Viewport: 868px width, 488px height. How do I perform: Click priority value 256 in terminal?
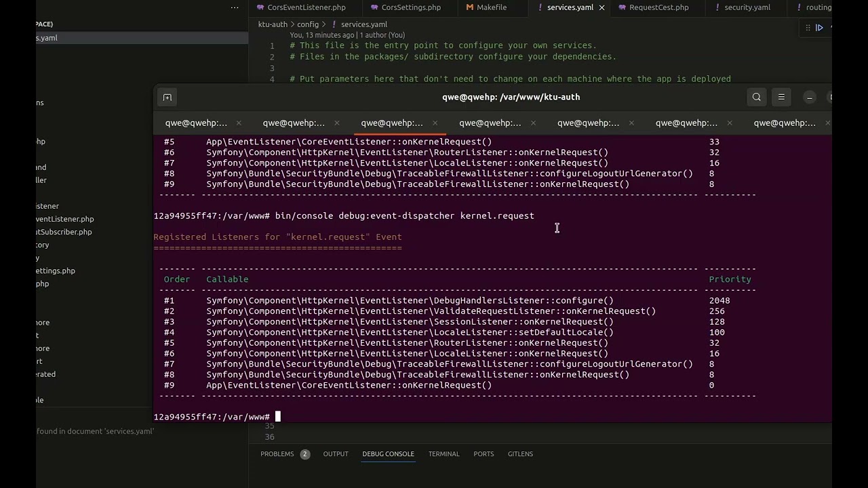[717, 311]
